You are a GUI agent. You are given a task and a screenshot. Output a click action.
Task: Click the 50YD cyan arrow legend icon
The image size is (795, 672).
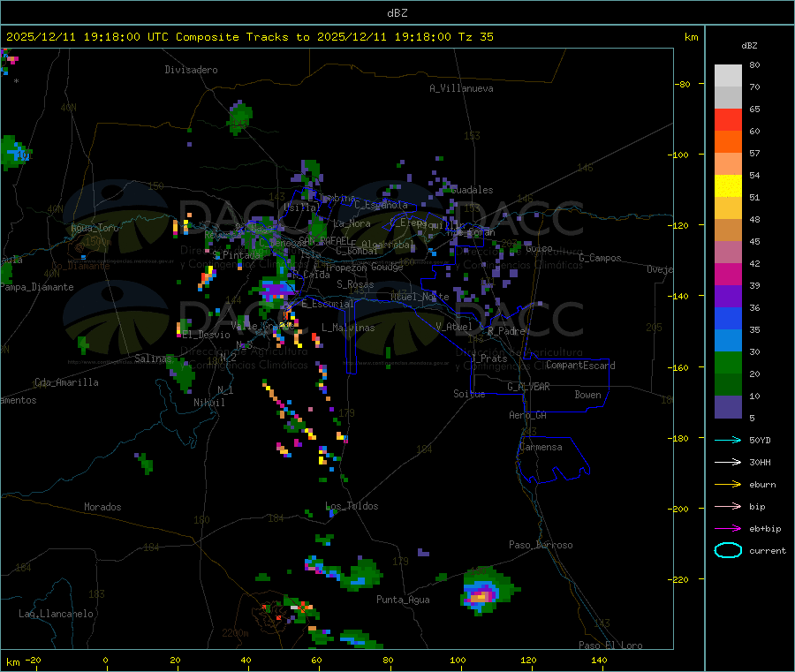728,440
